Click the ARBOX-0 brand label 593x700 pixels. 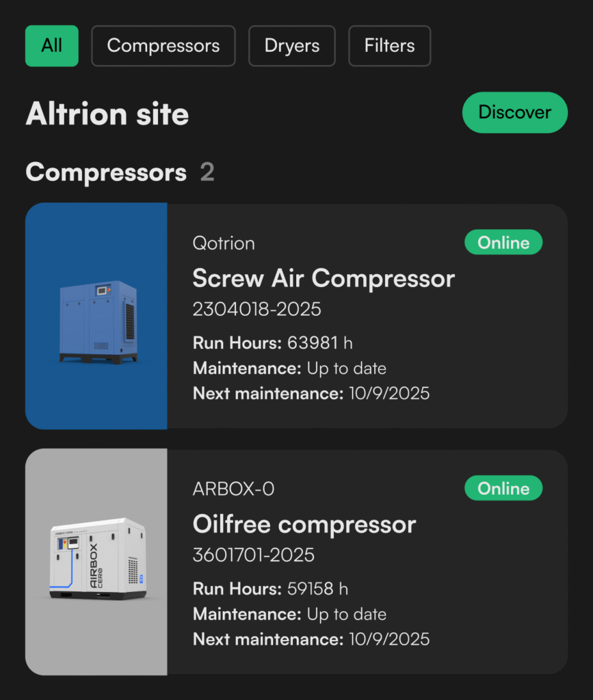(x=234, y=489)
